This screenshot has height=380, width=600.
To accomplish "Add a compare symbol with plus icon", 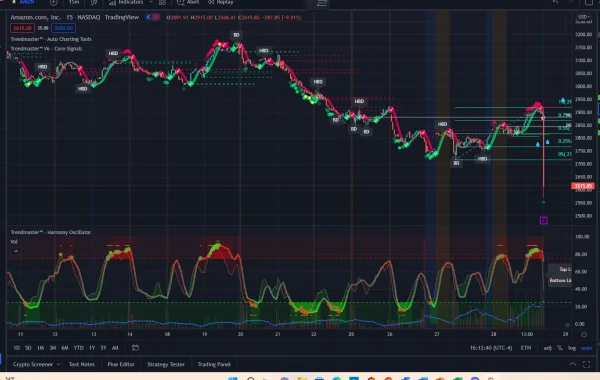I will 54,2.
